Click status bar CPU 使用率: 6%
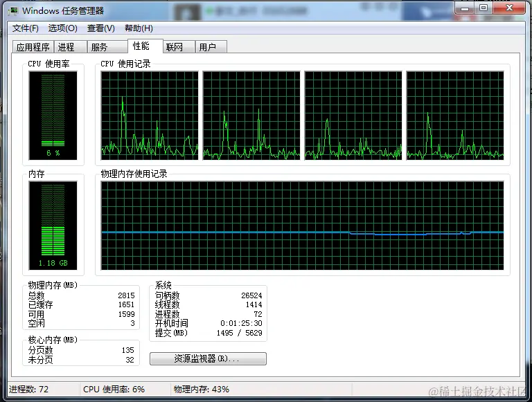532x402 pixels. click(x=114, y=389)
